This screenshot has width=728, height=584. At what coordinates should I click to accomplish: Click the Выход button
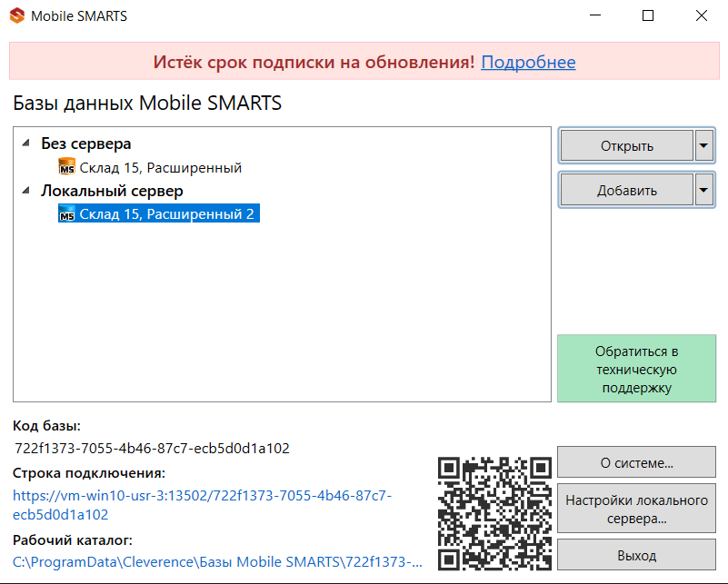click(636, 555)
